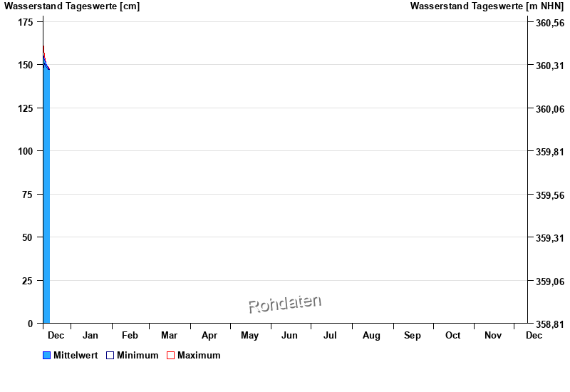Click the 150 cm axis value
570x392 pixels.
pyautogui.click(x=25, y=65)
